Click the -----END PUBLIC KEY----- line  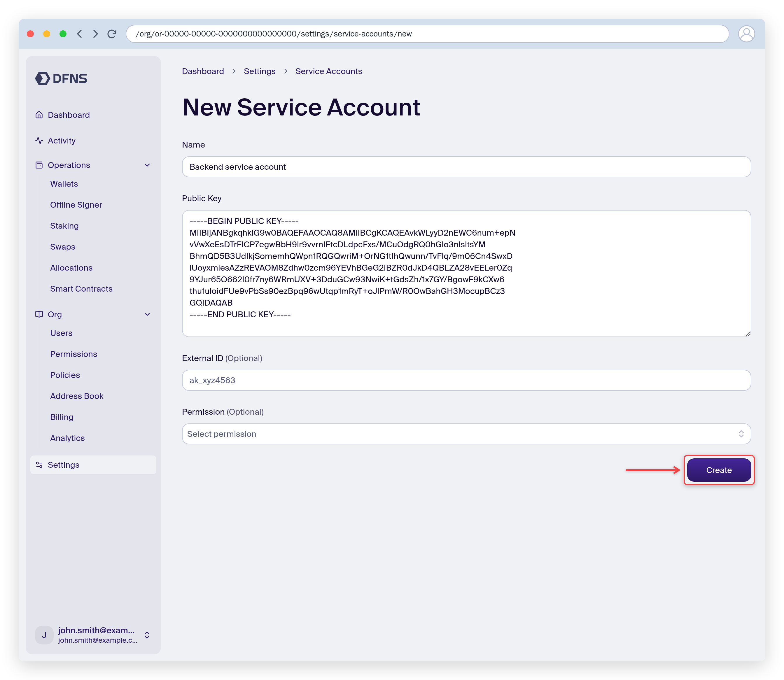coord(240,314)
